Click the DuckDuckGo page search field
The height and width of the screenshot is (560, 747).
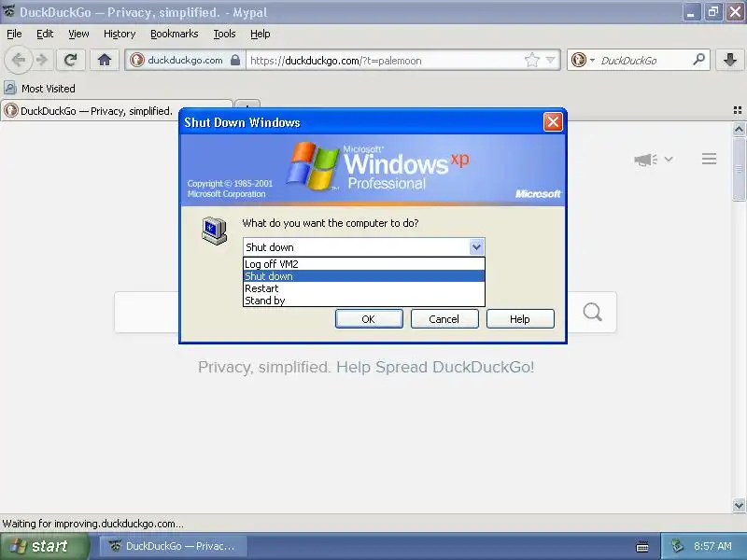(x=147, y=313)
